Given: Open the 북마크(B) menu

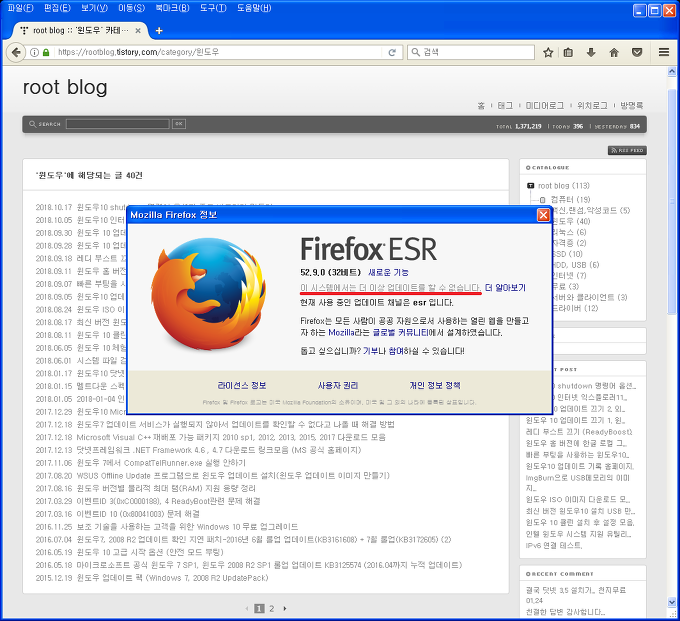Looking at the screenshot, I should click(172, 8).
